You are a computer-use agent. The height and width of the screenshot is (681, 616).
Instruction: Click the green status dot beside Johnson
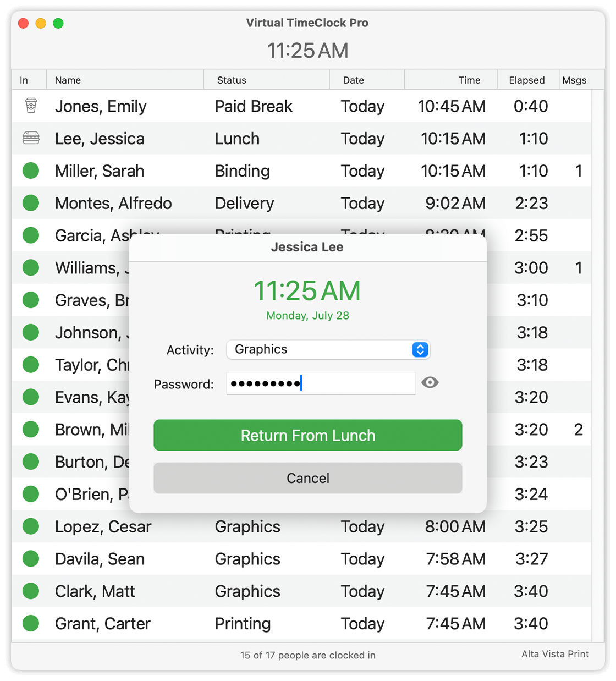[31, 332]
